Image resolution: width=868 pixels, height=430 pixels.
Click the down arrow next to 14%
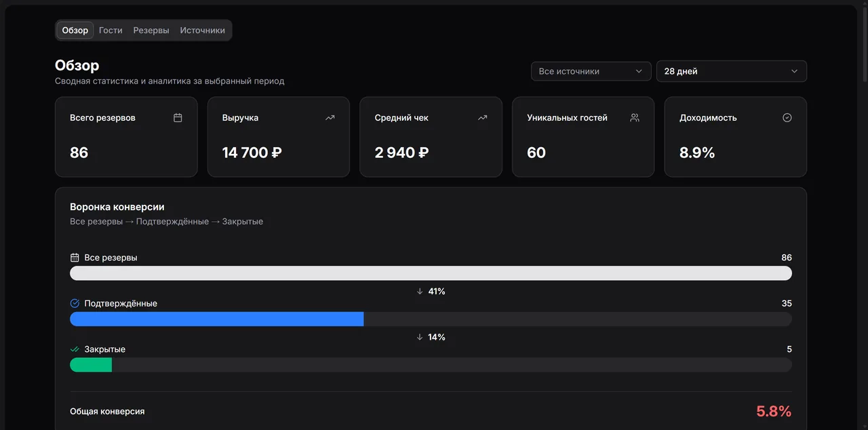tap(420, 337)
